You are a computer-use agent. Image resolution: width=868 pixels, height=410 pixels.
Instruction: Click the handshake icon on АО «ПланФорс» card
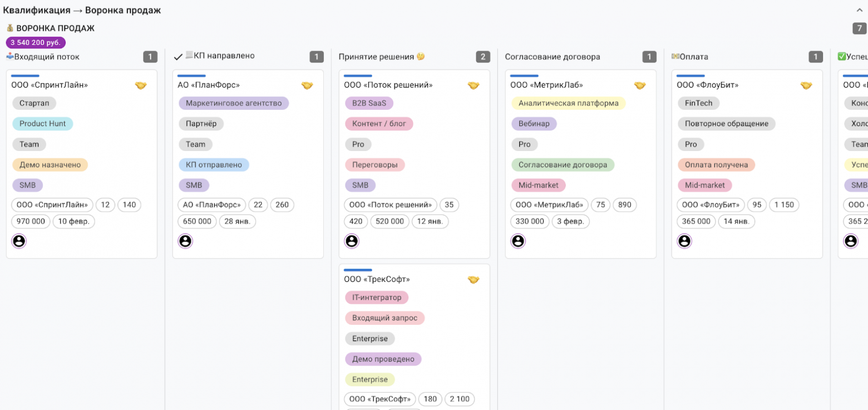click(x=307, y=85)
